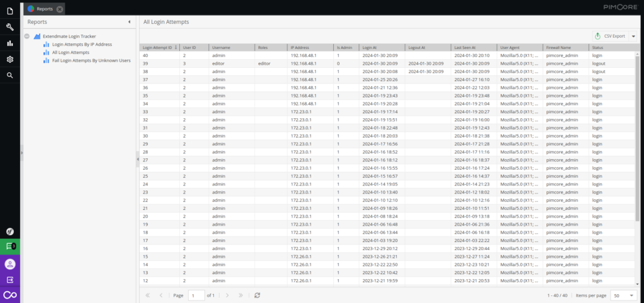644x303 pixels.
Task: Click the infinity Pimcore logo icon
Action: tap(10, 295)
